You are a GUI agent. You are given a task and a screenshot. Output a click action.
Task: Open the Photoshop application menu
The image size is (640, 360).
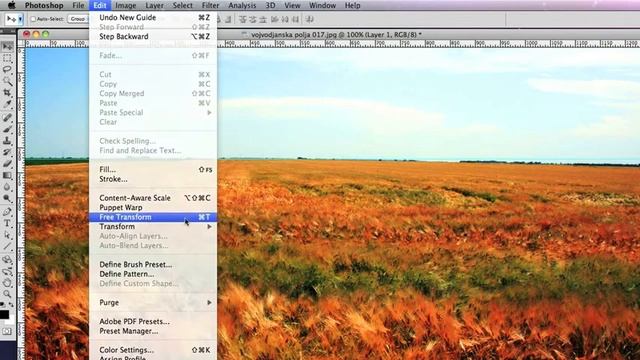tap(44, 5)
